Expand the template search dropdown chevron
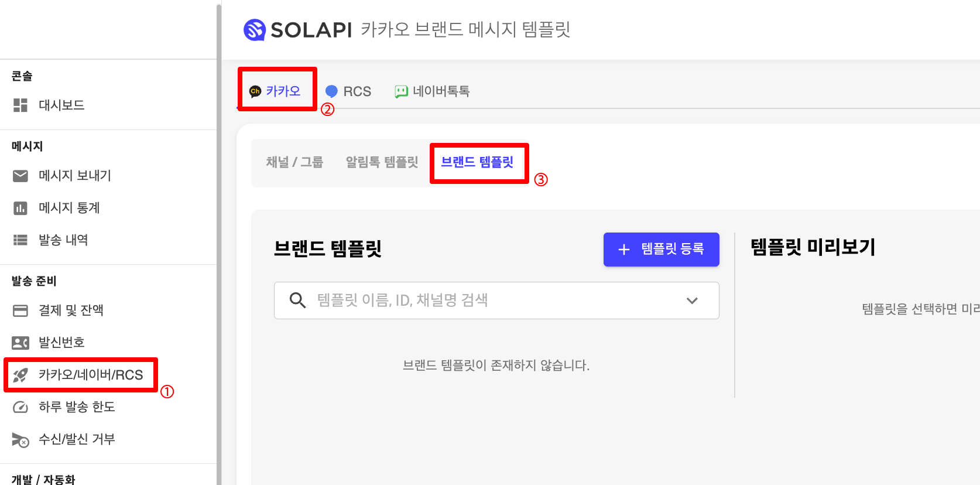Viewport: 980px width, 485px height. [692, 300]
